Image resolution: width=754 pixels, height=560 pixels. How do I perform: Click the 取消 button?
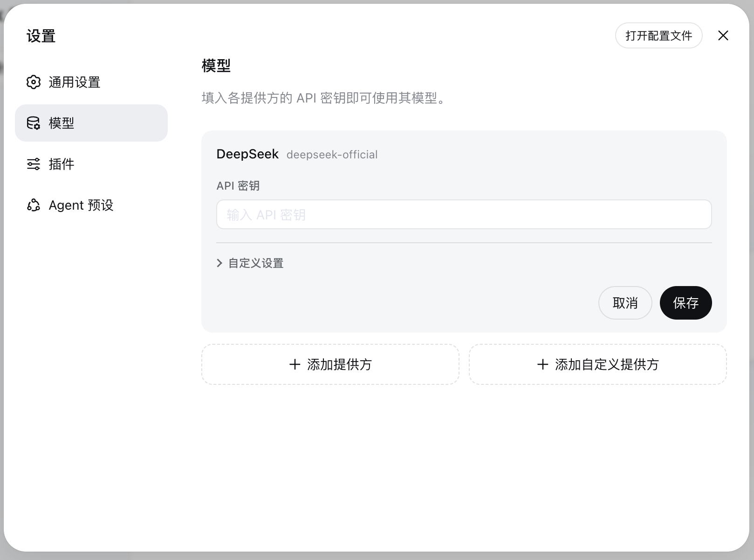[x=625, y=303]
